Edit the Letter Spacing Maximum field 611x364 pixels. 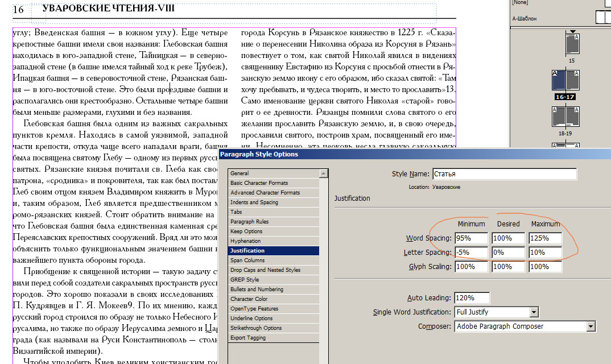point(545,253)
